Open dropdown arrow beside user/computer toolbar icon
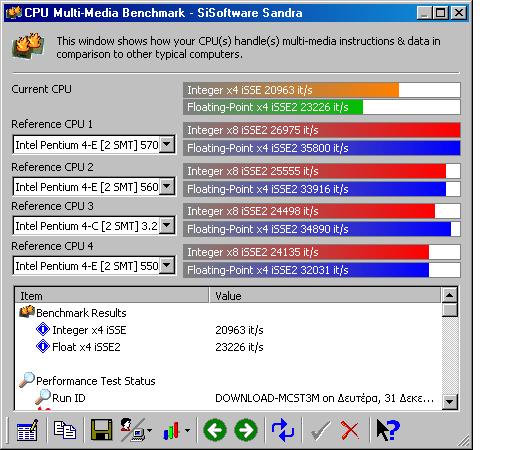Viewport: 512px width, 450px height. [149, 430]
